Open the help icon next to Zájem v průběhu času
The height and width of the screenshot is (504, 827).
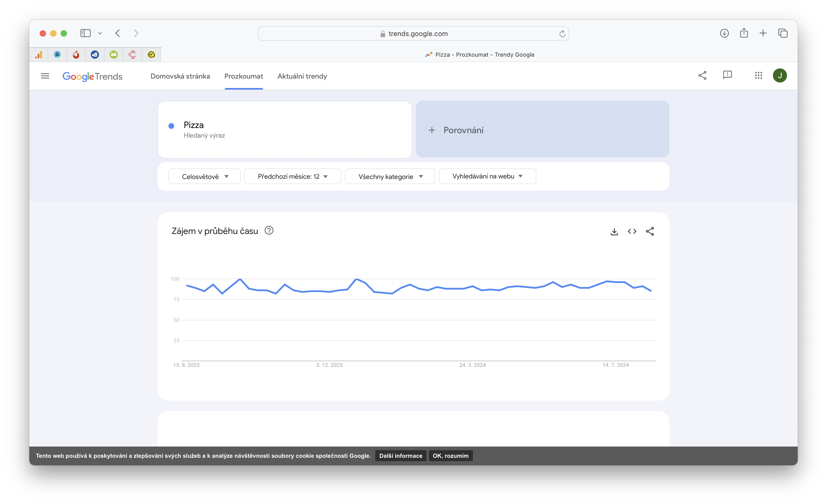[269, 231]
